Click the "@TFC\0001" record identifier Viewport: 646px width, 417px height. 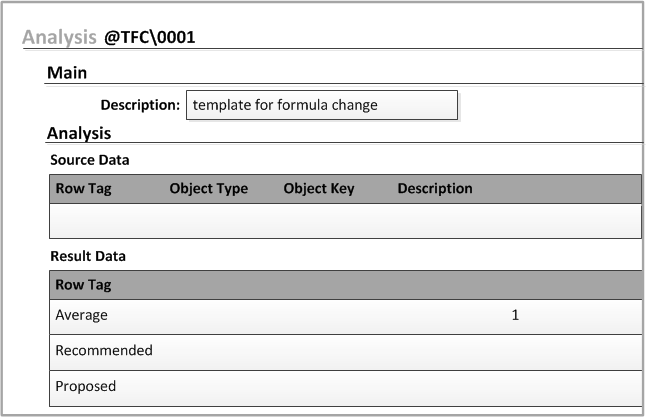click(150, 38)
